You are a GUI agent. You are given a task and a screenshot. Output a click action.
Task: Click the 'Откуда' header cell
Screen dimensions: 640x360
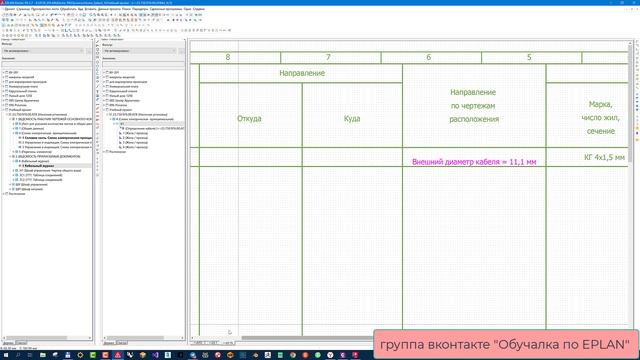249,119
